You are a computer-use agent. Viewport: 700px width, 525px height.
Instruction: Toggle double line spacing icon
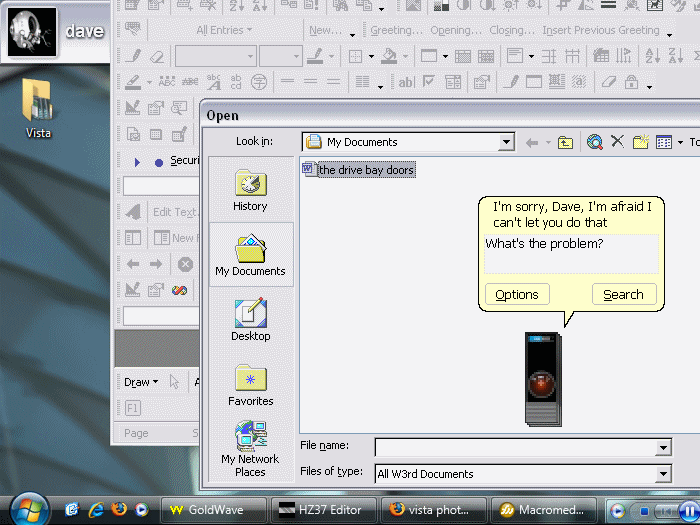(333, 82)
